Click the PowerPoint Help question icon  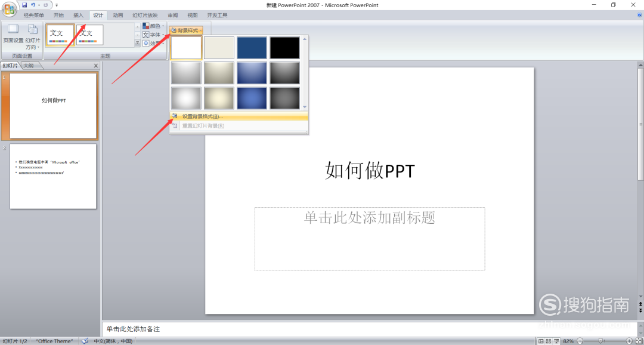640,15
